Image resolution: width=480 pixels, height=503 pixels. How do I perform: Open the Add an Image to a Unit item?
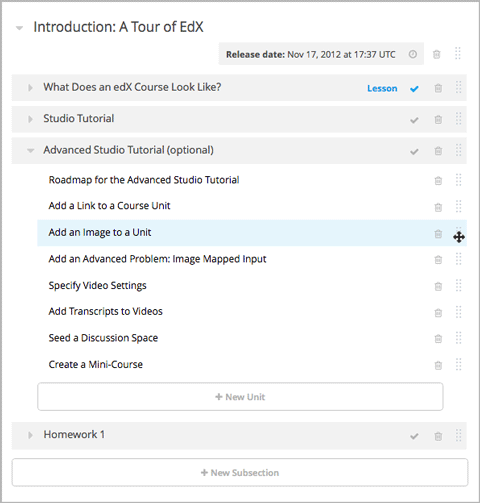[100, 232]
